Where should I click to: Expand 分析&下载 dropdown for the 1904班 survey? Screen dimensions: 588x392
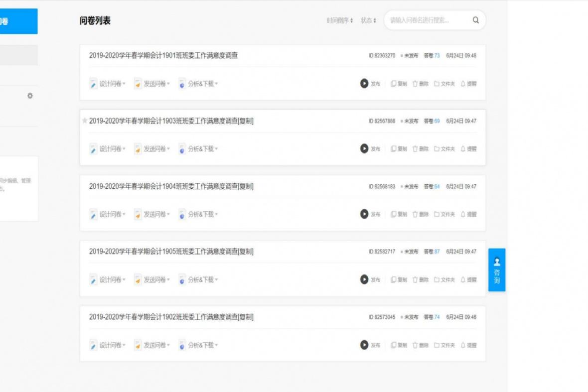pyautogui.click(x=198, y=214)
